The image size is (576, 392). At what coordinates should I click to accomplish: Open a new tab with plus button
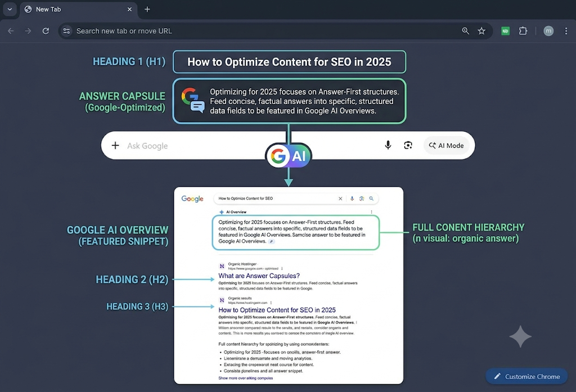tap(147, 9)
